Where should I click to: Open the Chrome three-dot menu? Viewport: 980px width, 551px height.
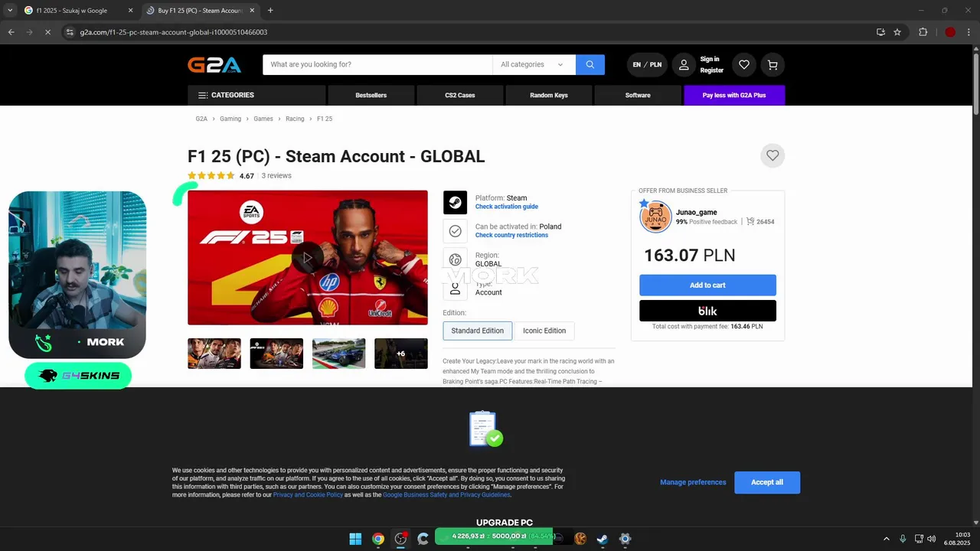(x=969, y=32)
